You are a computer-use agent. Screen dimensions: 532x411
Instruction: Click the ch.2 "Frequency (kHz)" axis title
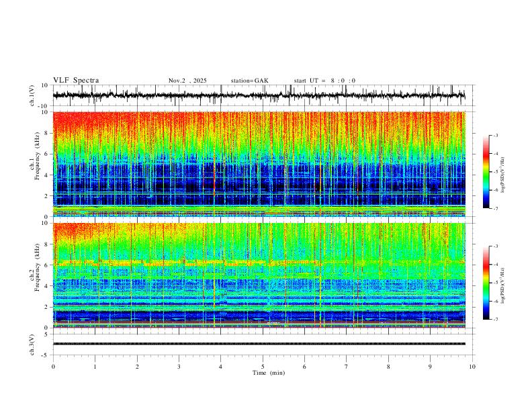pyautogui.click(x=37, y=267)
